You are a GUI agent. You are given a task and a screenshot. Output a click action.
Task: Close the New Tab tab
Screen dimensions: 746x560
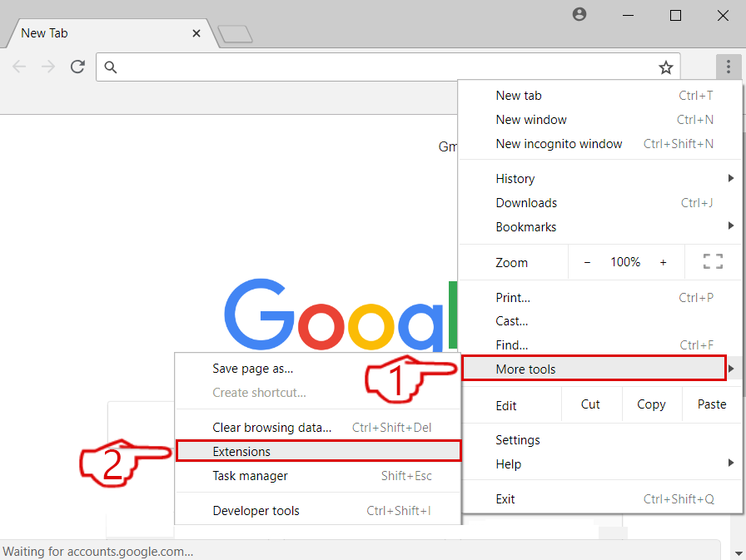196,33
